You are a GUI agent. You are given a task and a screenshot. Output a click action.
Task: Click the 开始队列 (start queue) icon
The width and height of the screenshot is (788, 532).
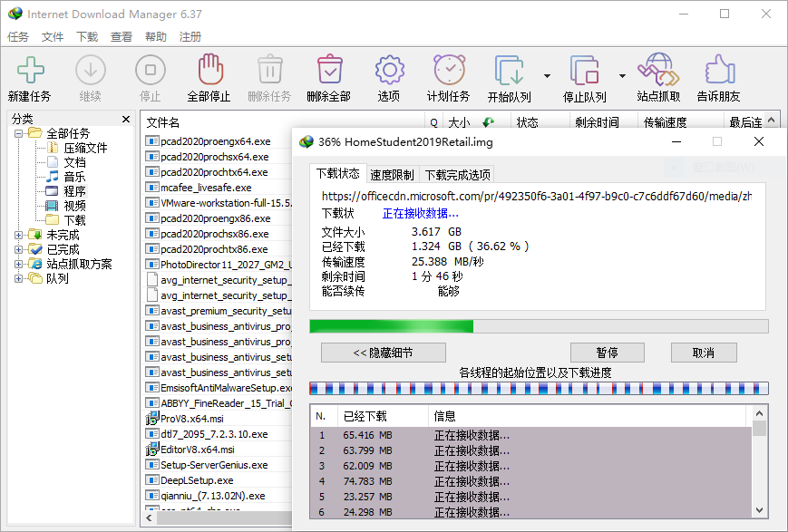[x=509, y=72]
